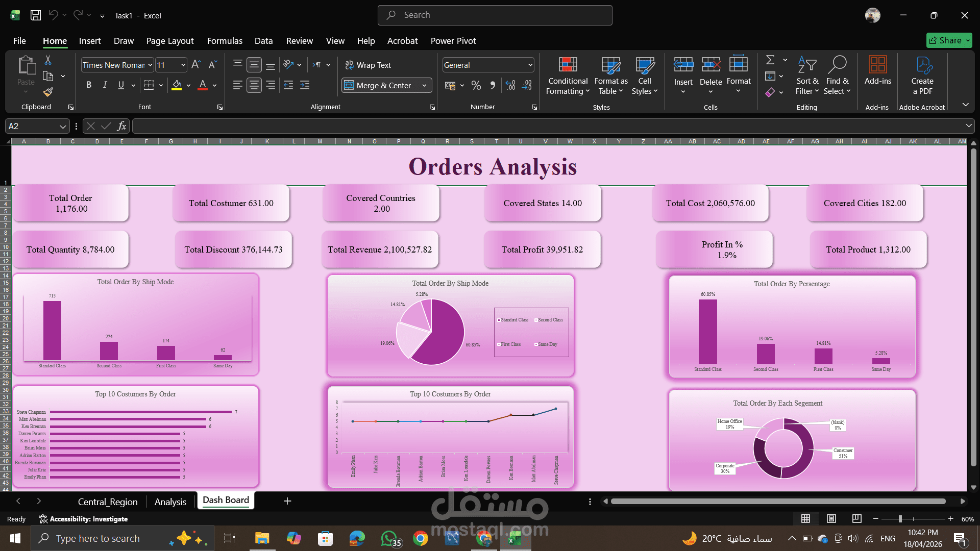Click Decrease Font Size icon
Viewport: 980px width, 551px height.
(213, 65)
